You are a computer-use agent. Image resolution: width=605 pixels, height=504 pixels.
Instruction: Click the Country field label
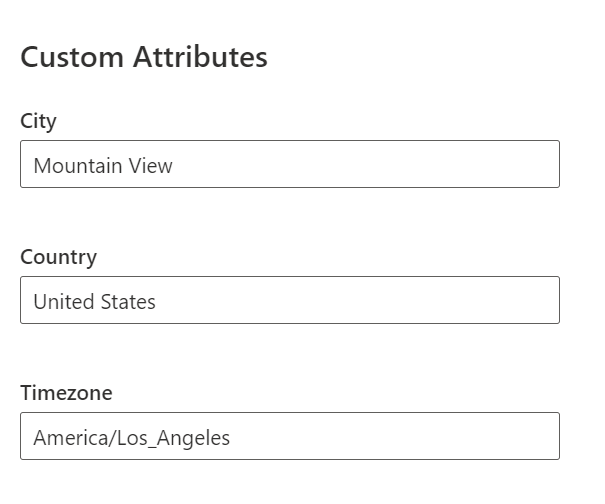point(58,257)
